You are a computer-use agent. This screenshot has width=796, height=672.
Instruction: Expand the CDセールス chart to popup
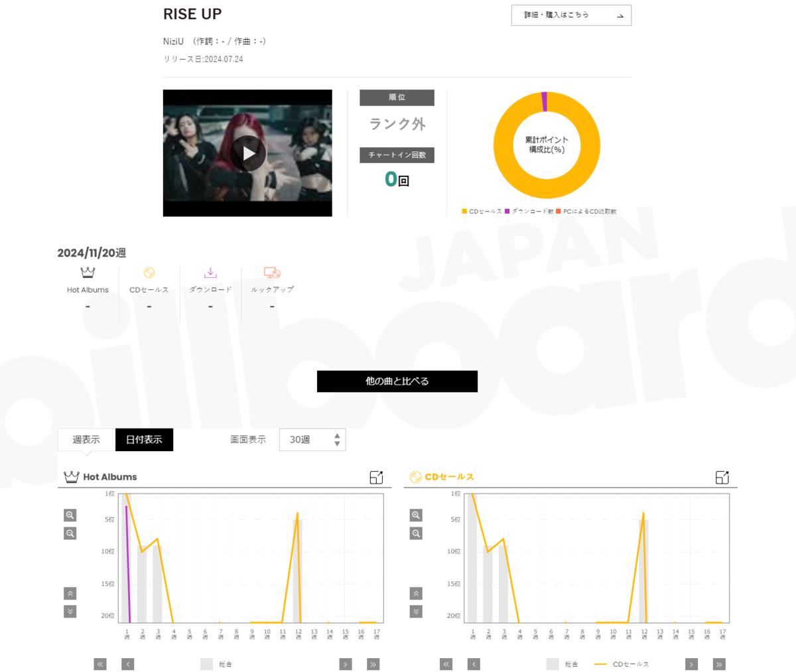click(x=722, y=477)
